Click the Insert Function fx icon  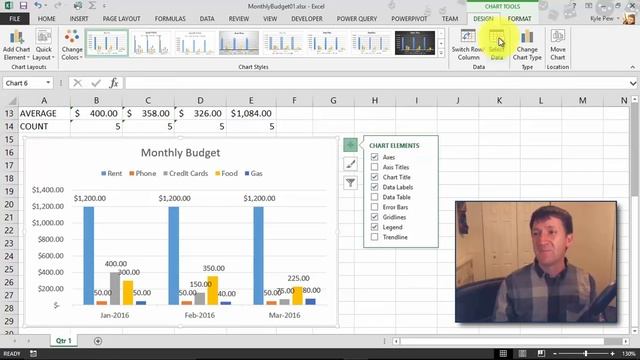click(x=114, y=83)
